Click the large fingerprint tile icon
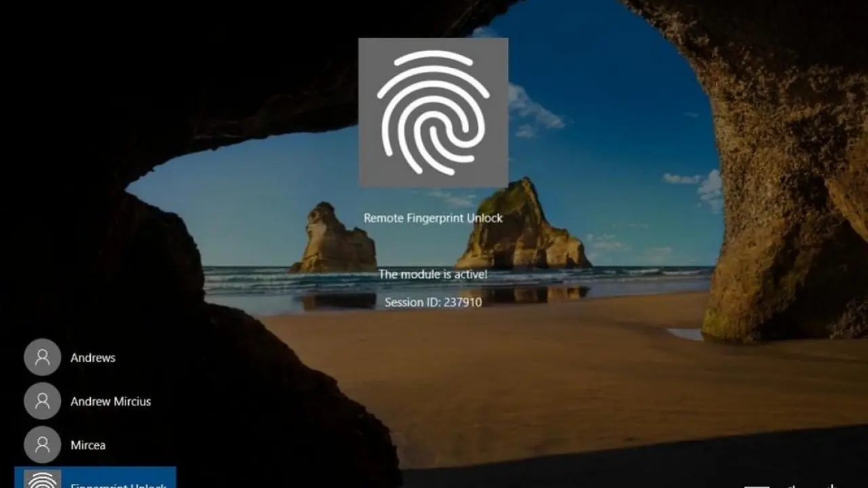868x488 pixels. 433,112
